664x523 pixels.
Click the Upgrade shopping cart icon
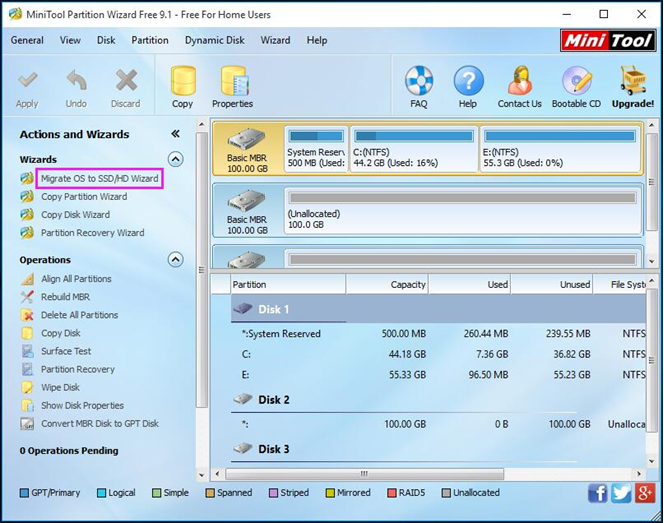(x=633, y=80)
